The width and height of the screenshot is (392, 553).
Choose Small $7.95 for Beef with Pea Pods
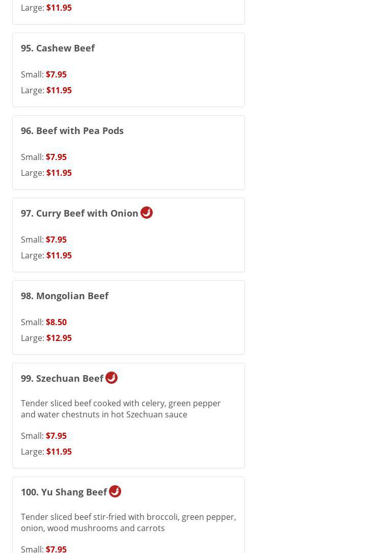pyautogui.click(x=56, y=157)
